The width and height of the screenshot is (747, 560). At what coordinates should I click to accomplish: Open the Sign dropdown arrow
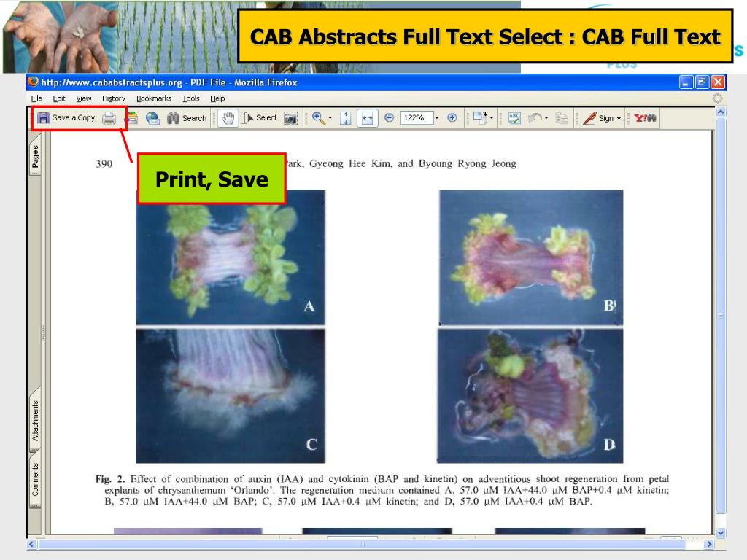pos(619,118)
